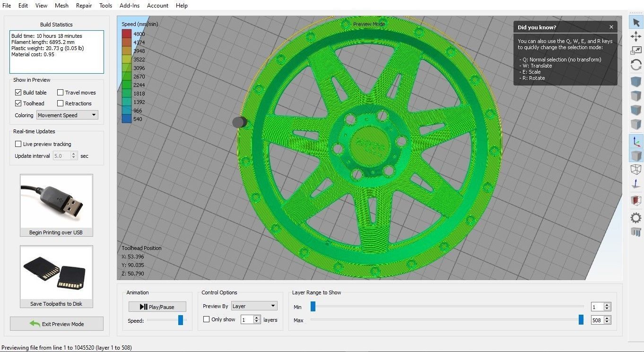The width and height of the screenshot is (644, 352).
Task: Click 'Build time: 10 hours 18 minutes' text
Action: (x=47, y=36)
